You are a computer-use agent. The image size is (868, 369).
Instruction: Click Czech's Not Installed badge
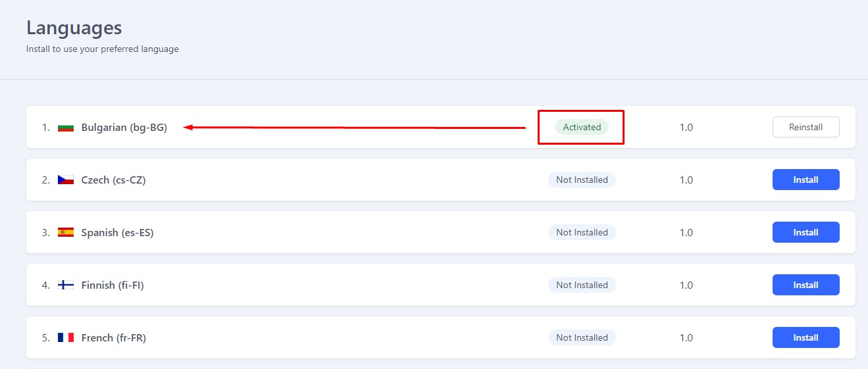point(582,180)
